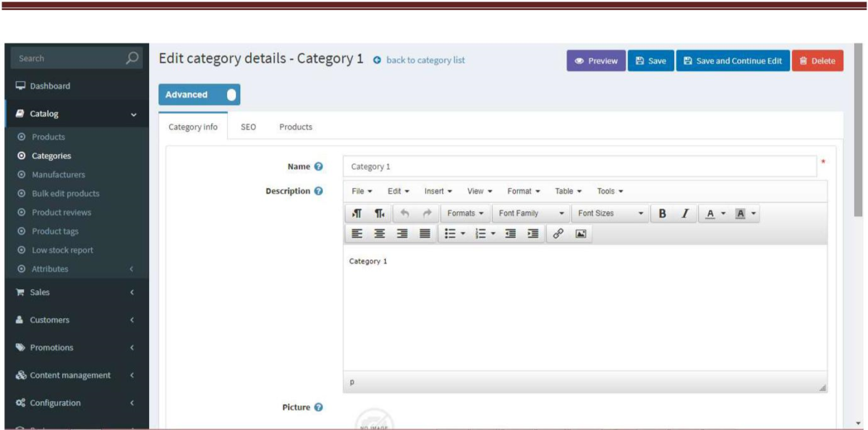Click the Name field input
Viewport: 868px width, 430px height.
579,166
